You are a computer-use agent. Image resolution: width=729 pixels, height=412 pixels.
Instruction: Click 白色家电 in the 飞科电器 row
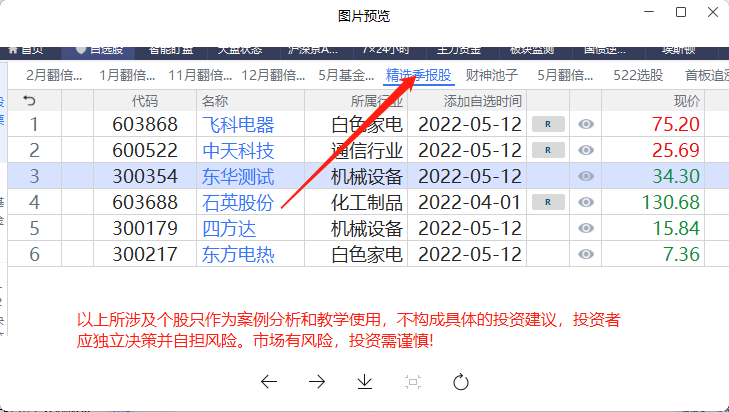tap(367, 125)
